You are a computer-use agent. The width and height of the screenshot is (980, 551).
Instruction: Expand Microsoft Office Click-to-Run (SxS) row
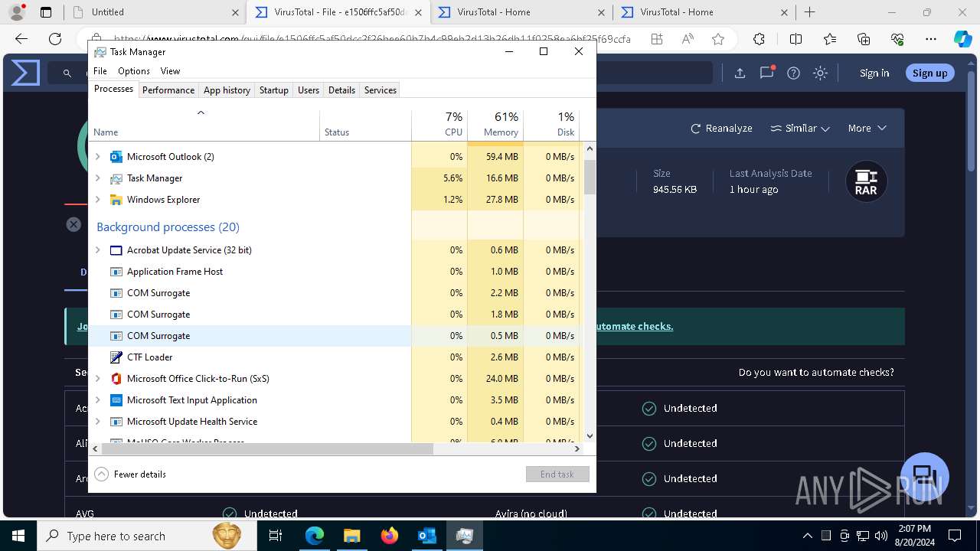(97, 379)
